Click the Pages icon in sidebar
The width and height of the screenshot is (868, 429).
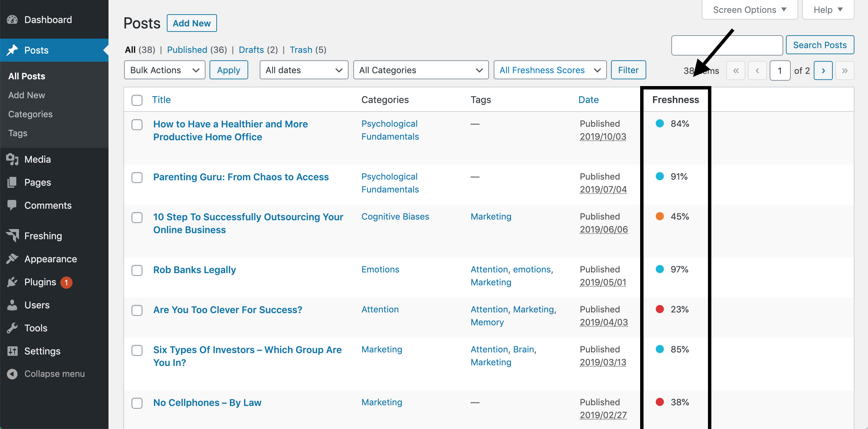[x=12, y=182]
